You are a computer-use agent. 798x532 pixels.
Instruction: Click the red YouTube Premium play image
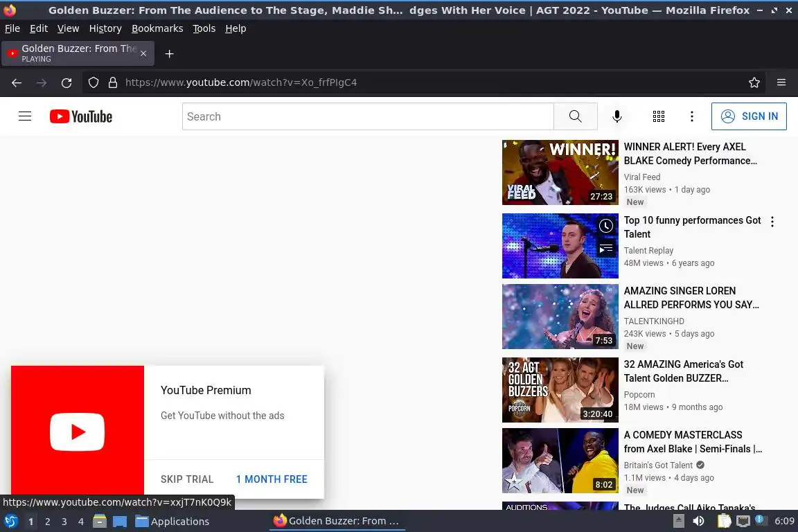[x=78, y=432]
